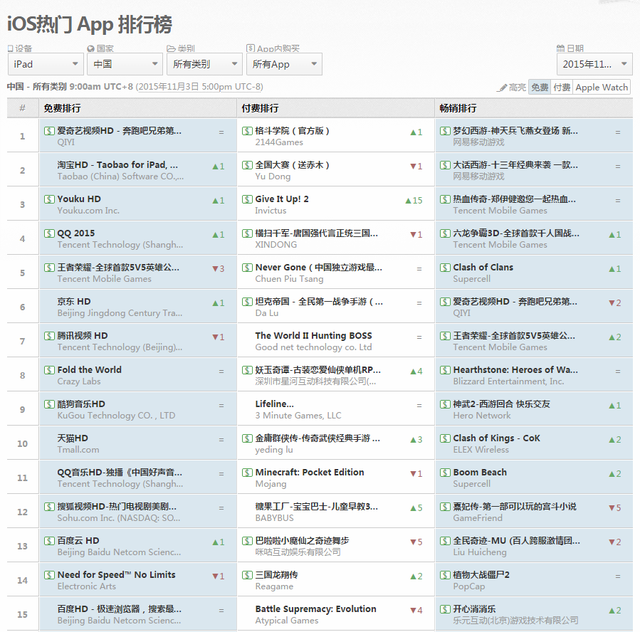Open QQ音乐HD app page
The width and height of the screenshot is (640, 632).
[120, 472]
